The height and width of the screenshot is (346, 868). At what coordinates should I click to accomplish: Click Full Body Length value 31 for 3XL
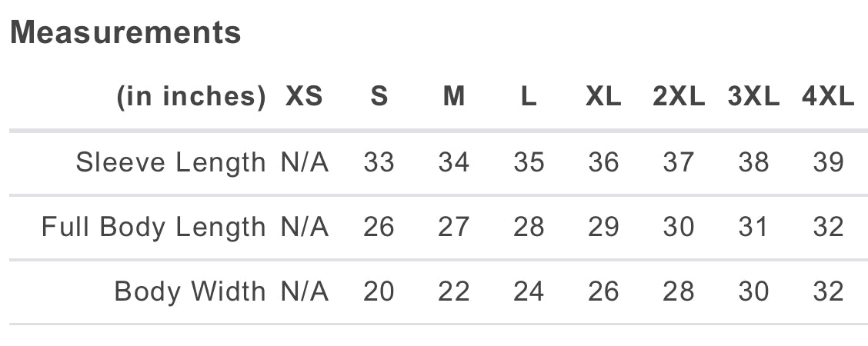click(x=753, y=227)
